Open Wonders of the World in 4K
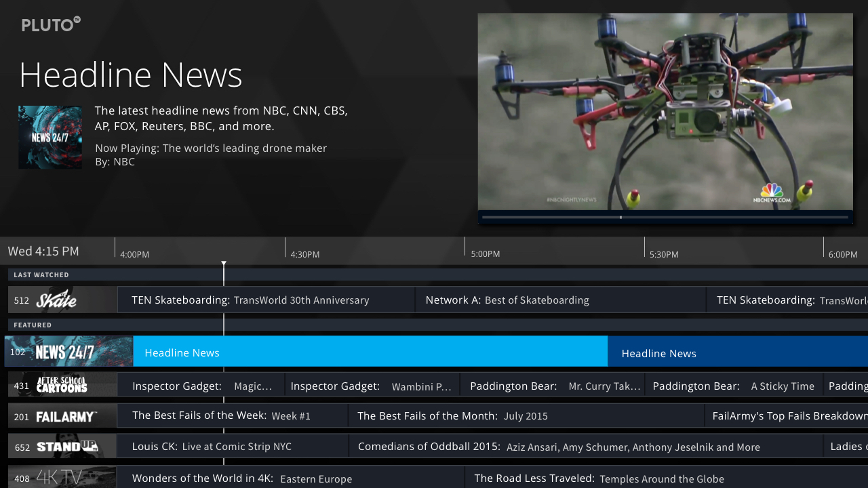This screenshot has width=868, height=488. tap(291, 477)
